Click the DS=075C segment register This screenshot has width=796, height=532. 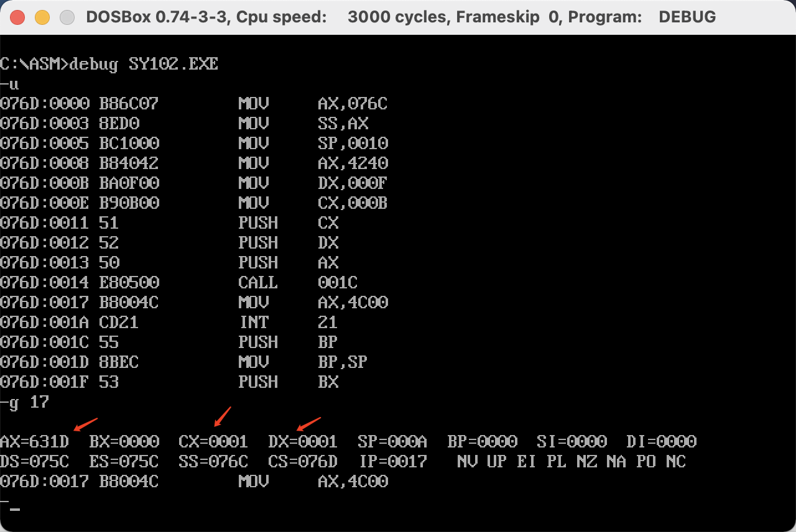tap(35, 462)
